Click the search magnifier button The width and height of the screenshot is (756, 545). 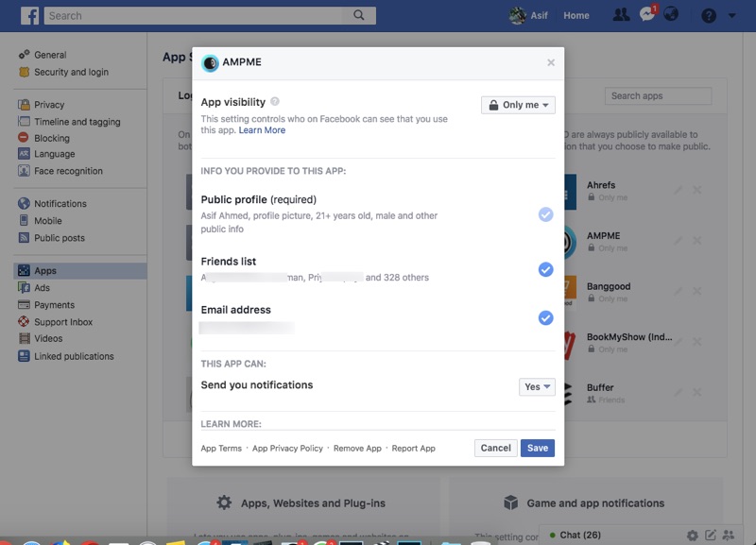click(x=359, y=15)
